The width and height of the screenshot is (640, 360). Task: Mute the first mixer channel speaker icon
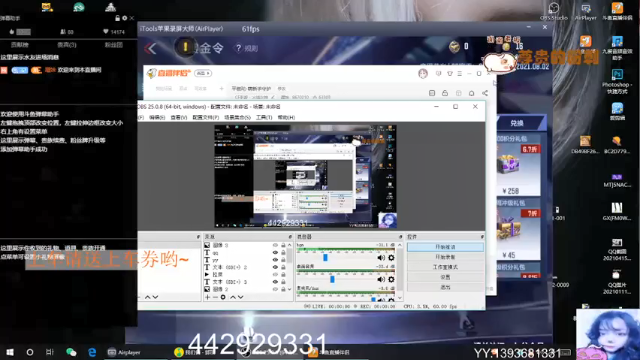click(381, 258)
